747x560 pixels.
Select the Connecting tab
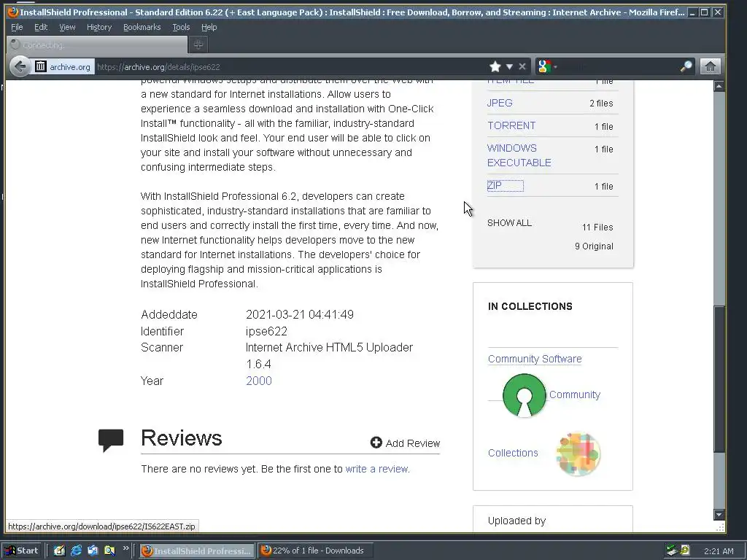(97, 44)
